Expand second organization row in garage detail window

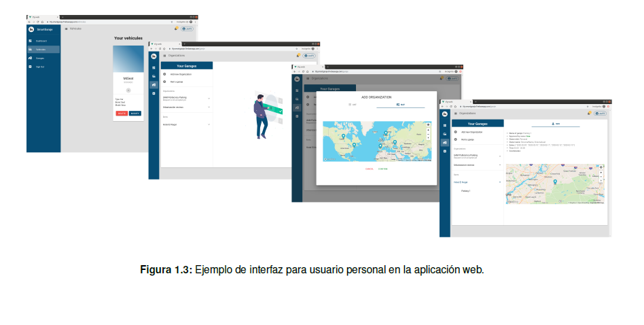click(478, 165)
